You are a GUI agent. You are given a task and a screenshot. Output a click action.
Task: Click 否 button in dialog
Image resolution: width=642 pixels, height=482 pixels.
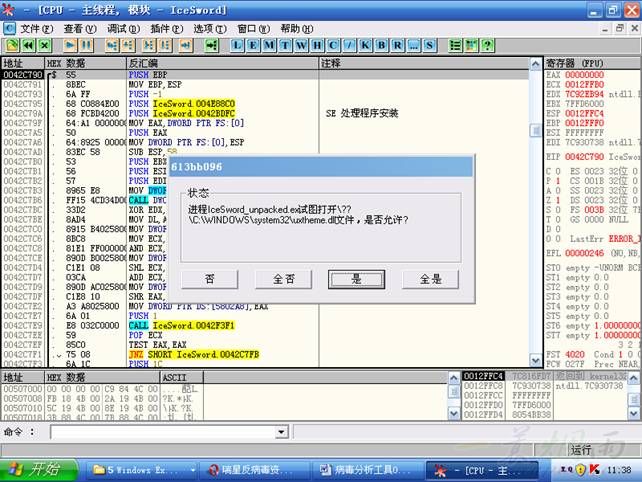point(210,279)
